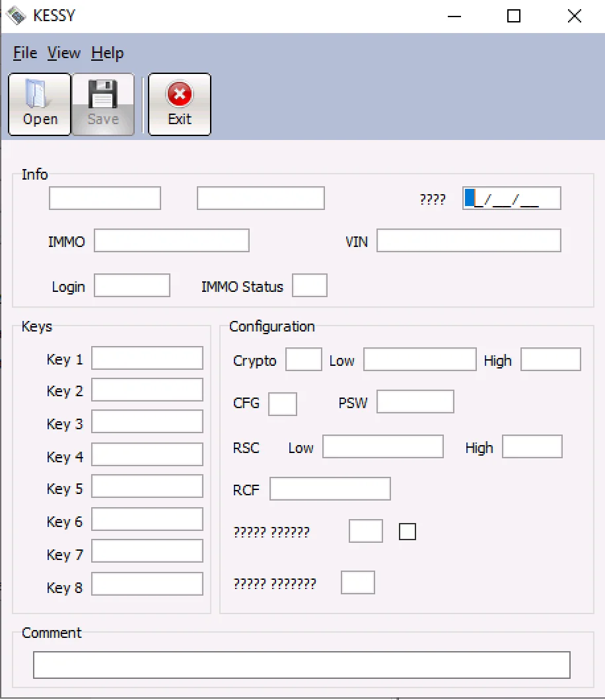Focus the VIN text field
Image resolution: width=605 pixels, height=700 pixels.
pyautogui.click(x=469, y=241)
